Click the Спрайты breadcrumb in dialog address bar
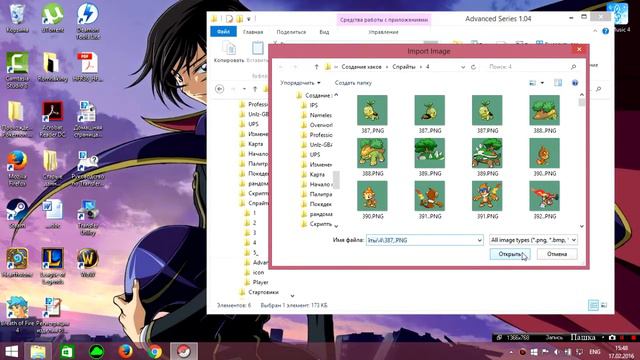Image resolution: width=640 pixels, height=360 pixels. point(404,67)
